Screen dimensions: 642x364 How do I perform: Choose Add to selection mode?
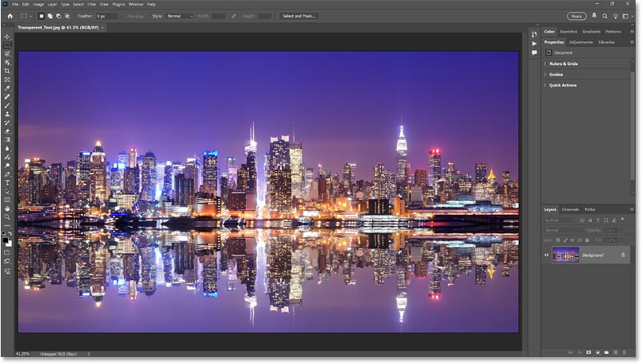pos(52,16)
